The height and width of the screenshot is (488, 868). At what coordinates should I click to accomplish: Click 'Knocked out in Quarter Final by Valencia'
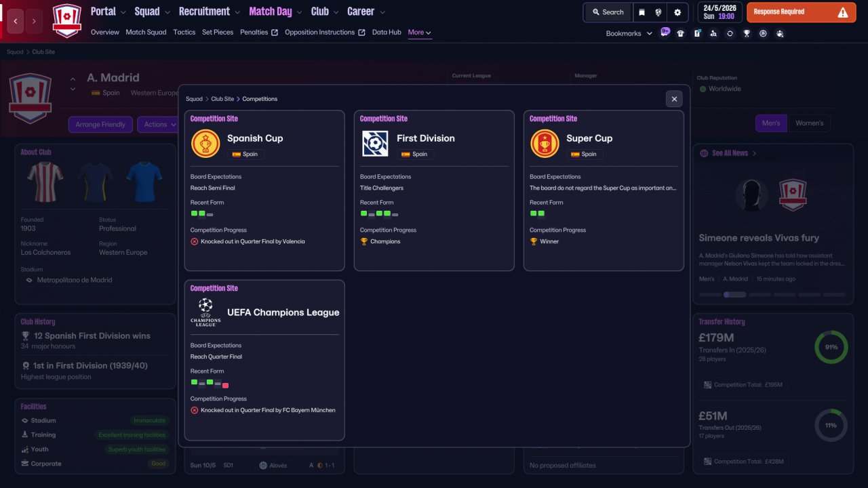click(x=253, y=241)
